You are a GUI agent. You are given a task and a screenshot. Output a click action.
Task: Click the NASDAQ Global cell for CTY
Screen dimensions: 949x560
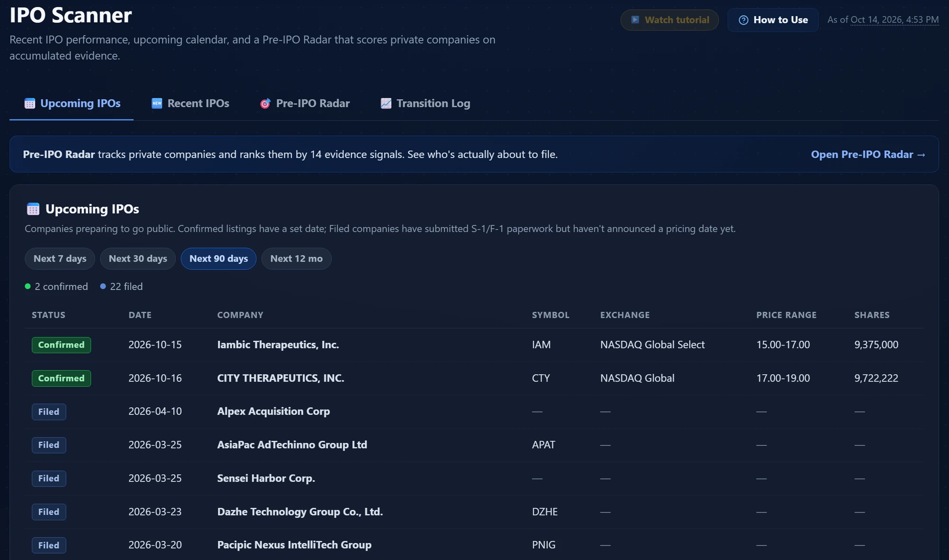637,378
